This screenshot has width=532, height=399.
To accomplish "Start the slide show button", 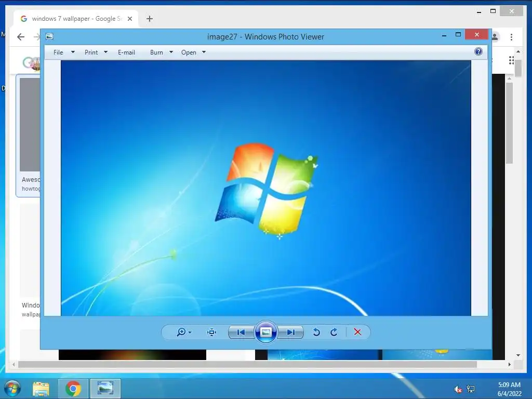I will point(265,332).
